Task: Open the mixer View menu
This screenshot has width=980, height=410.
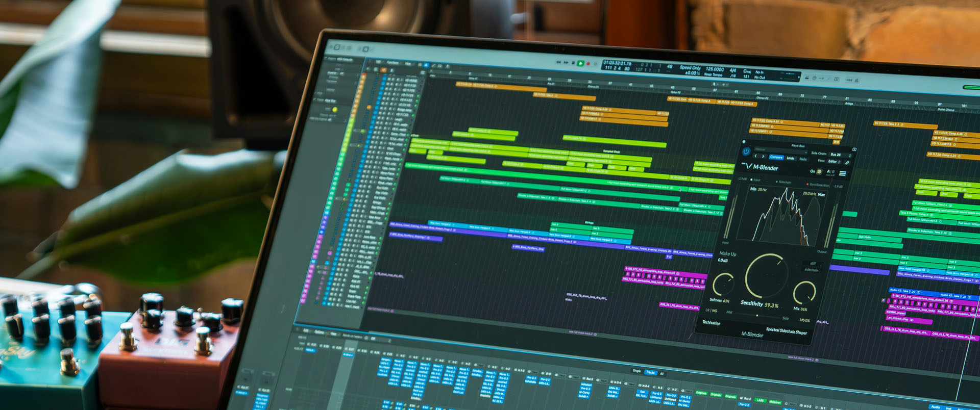Action: click(x=333, y=334)
